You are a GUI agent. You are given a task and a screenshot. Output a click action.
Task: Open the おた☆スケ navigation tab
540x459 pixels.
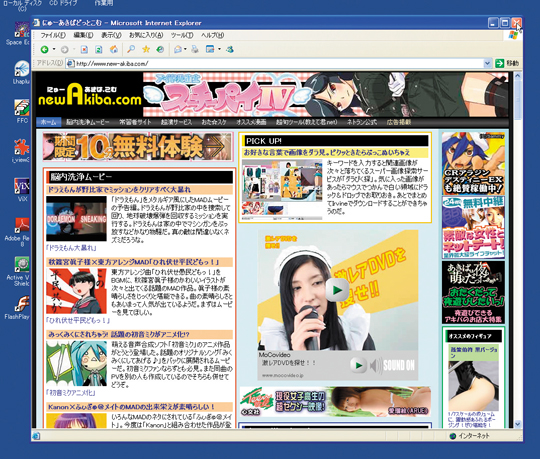click(214, 122)
